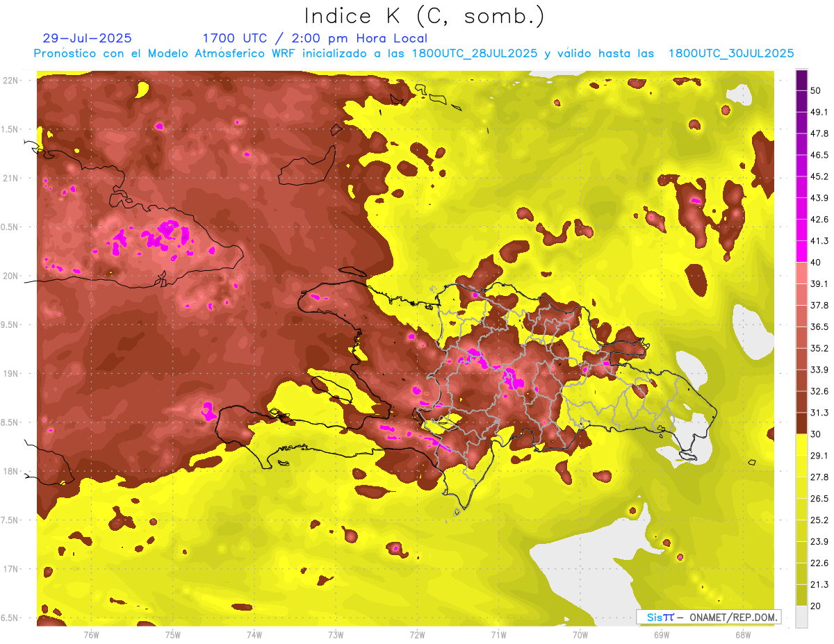Click the "17N" latitude label
The image size is (834, 644).
click(11, 569)
